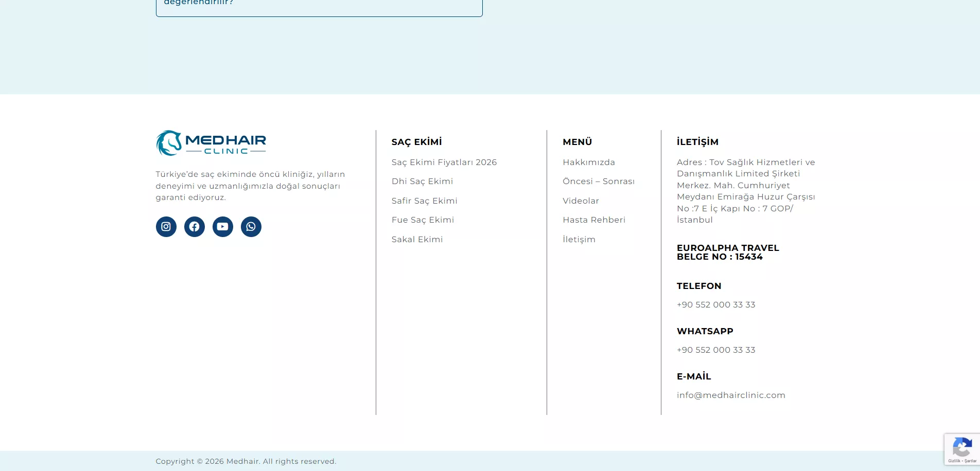Click the Medhair Clinic logo
The height and width of the screenshot is (471, 980).
point(211,143)
